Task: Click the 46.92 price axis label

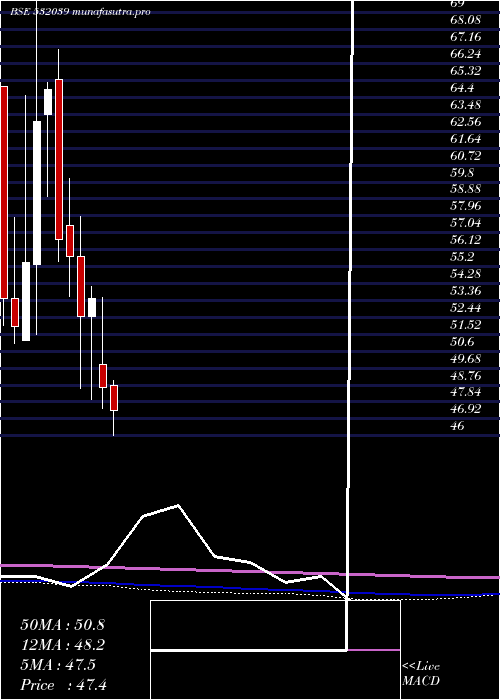Action: pos(466,410)
